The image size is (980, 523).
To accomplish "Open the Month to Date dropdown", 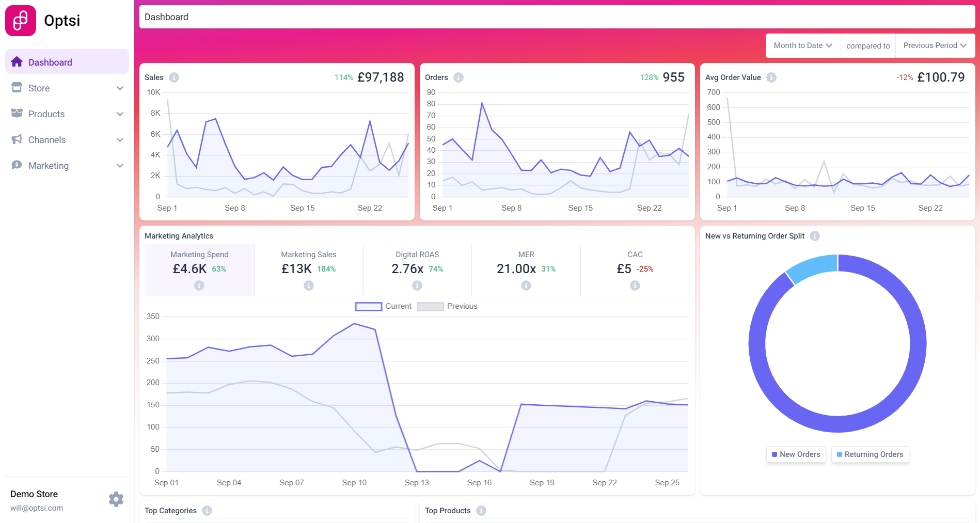I will [x=803, y=45].
